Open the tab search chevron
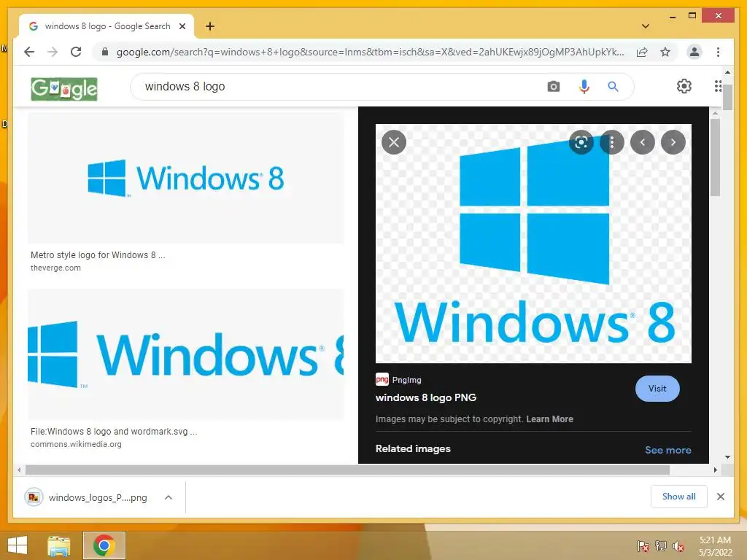This screenshot has height=560, width=747. pyautogui.click(x=645, y=26)
